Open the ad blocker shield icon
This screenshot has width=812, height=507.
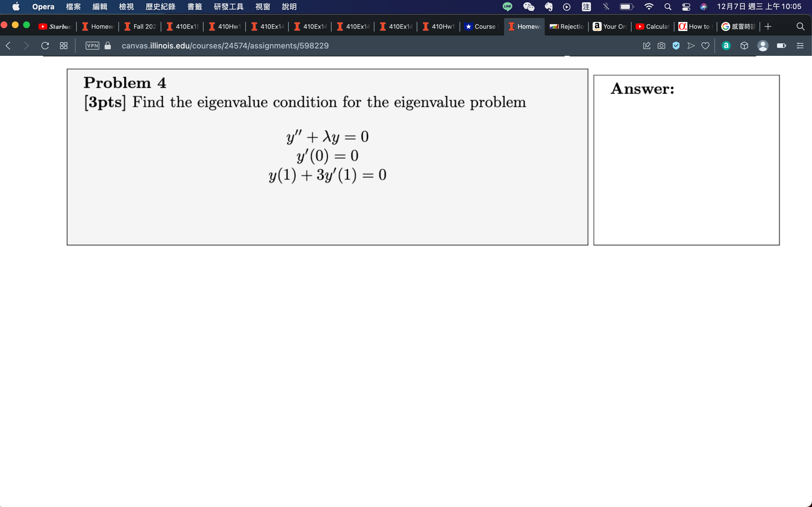[676, 46]
